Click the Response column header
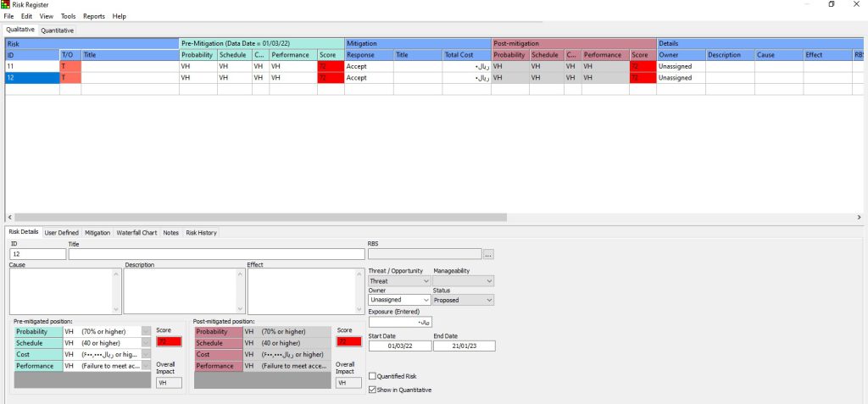This screenshot has height=404, width=868. [x=369, y=55]
